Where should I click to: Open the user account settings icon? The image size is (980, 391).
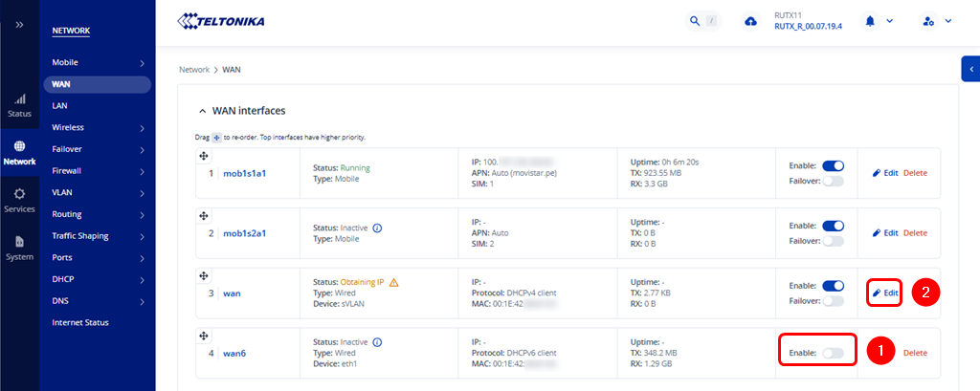(928, 21)
